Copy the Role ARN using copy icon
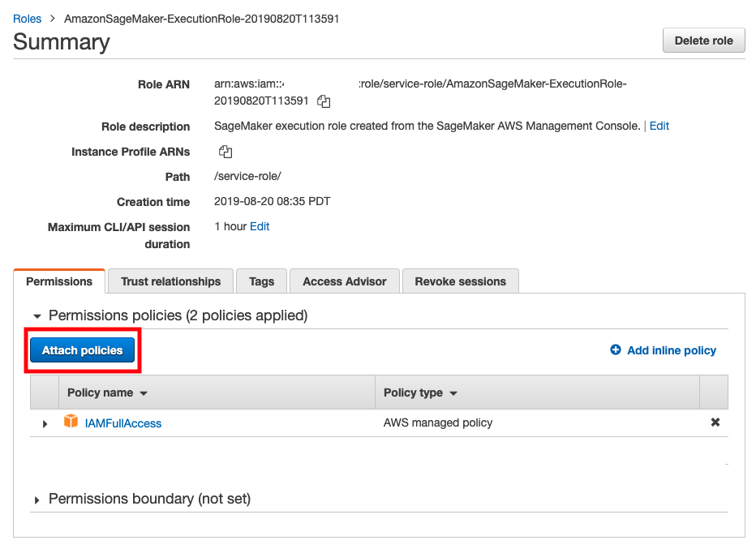This screenshot has width=756, height=549. point(324,101)
